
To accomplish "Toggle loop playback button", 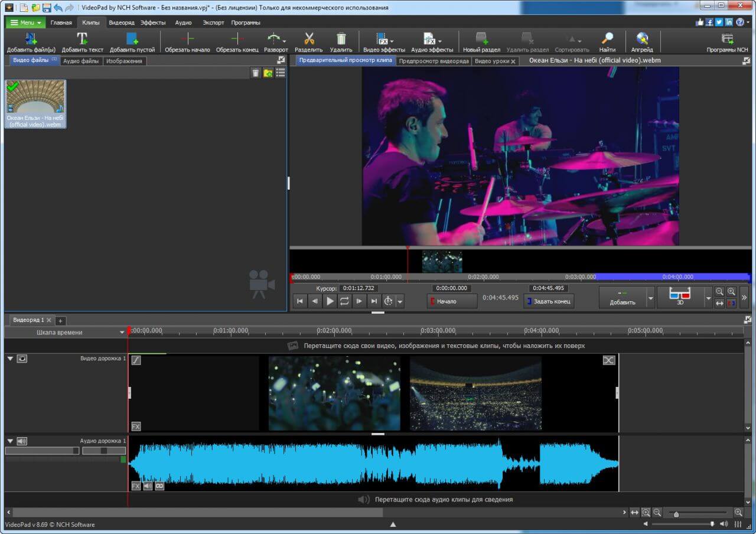I will point(345,301).
